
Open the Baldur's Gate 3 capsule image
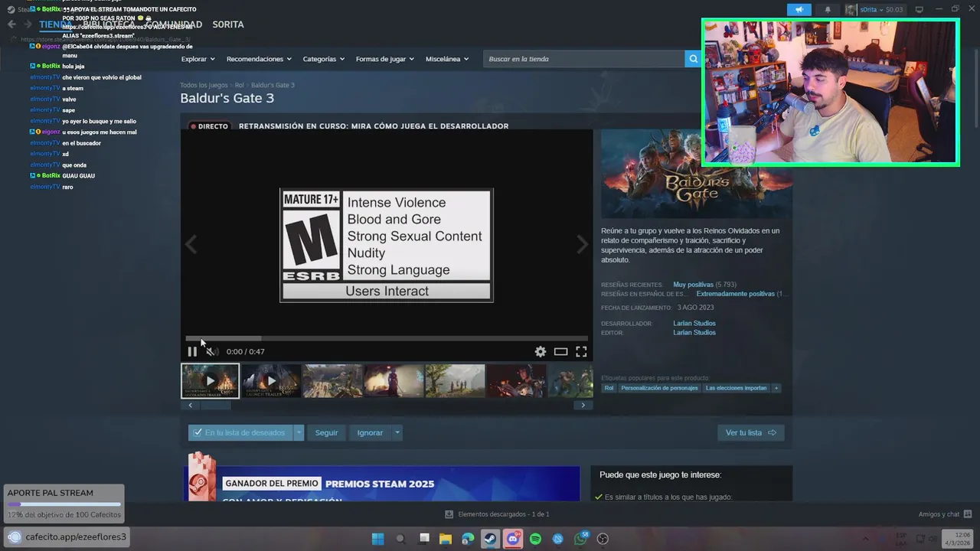pos(696,174)
